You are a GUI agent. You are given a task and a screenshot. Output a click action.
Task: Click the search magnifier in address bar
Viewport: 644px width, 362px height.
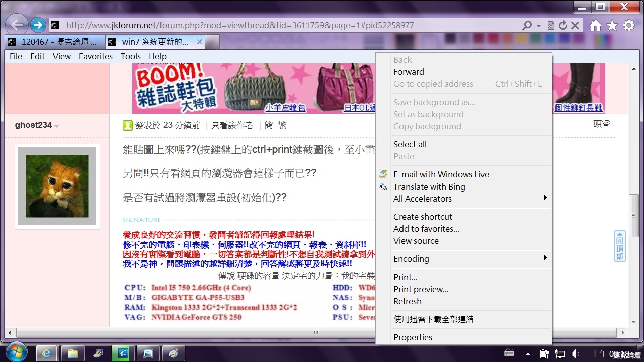(x=527, y=25)
